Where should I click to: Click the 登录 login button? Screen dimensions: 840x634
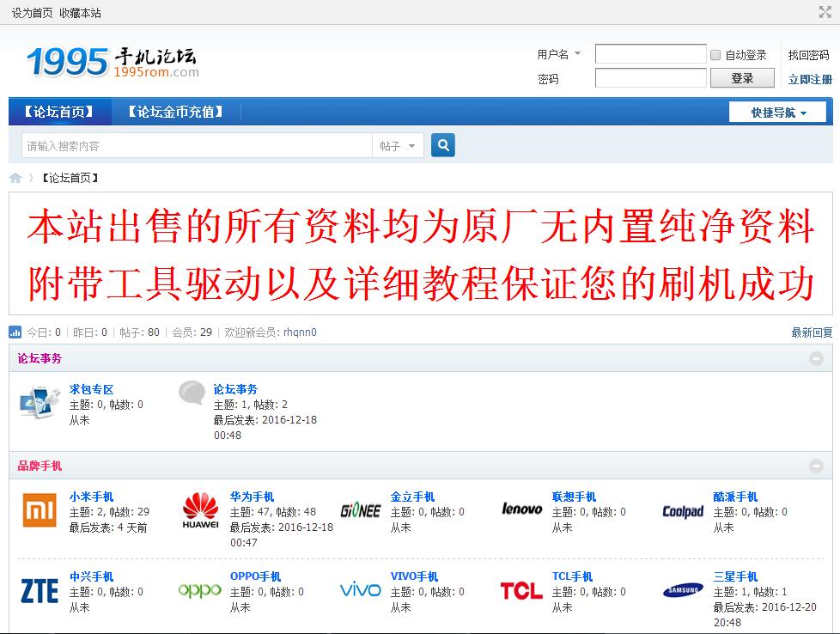point(742,78)
